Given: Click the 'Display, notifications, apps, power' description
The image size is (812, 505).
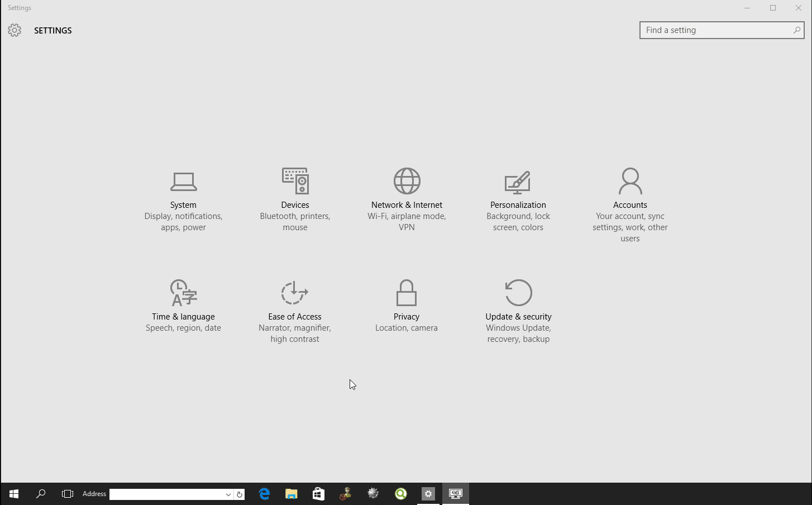Looking at the screenshot, I should 183,222.
